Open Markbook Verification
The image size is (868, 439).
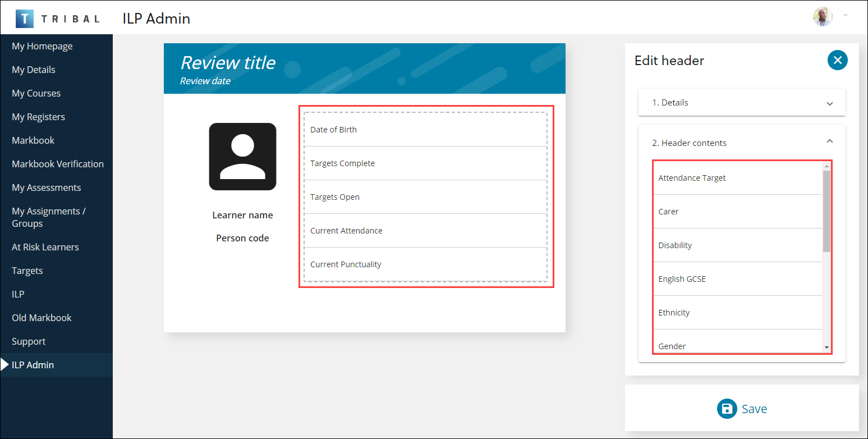pyautogui.click(x=58, y=163)
